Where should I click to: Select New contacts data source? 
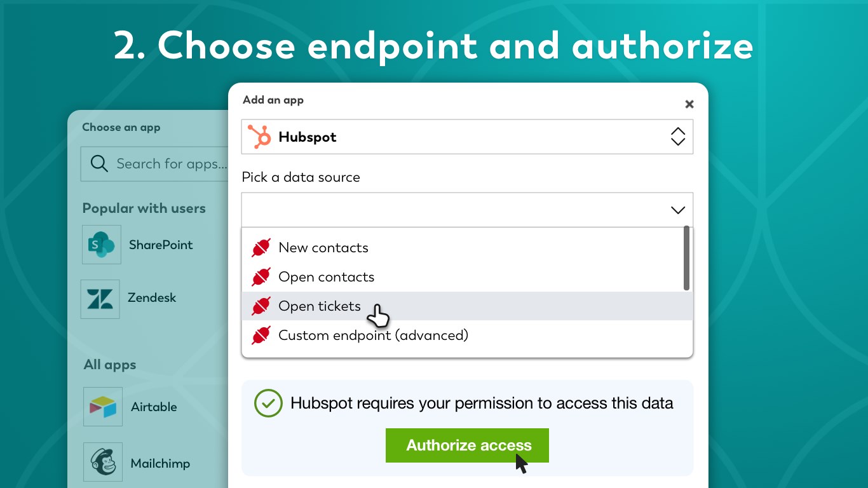click(323, 248)
